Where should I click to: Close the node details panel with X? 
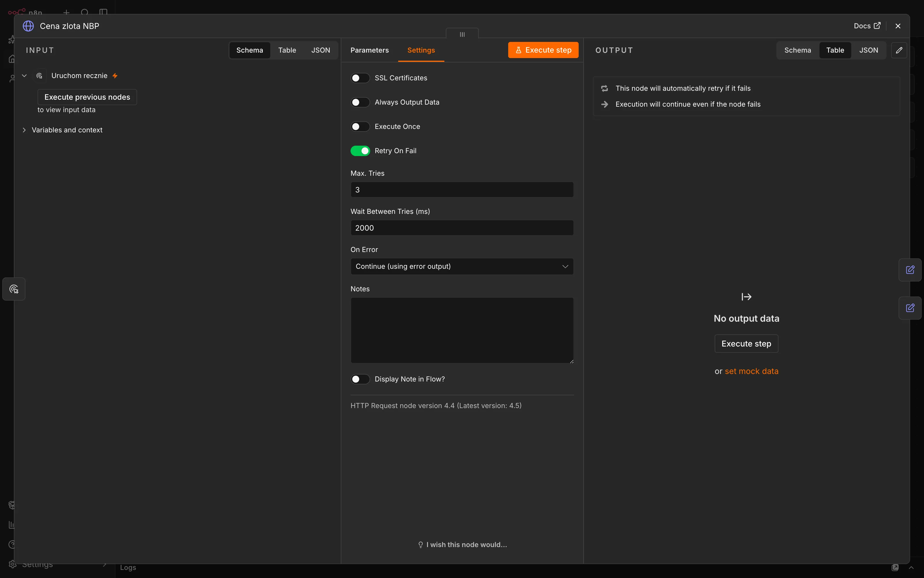[x=898, y=26]
